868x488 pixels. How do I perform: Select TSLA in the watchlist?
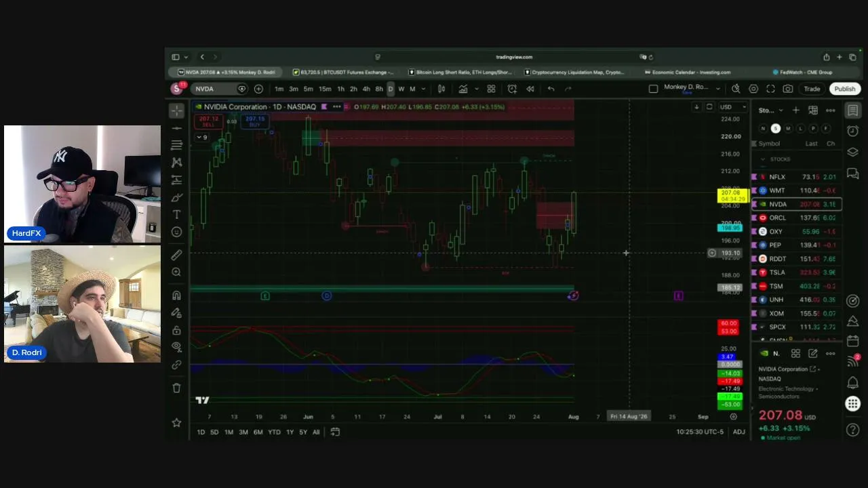point(797,272)
